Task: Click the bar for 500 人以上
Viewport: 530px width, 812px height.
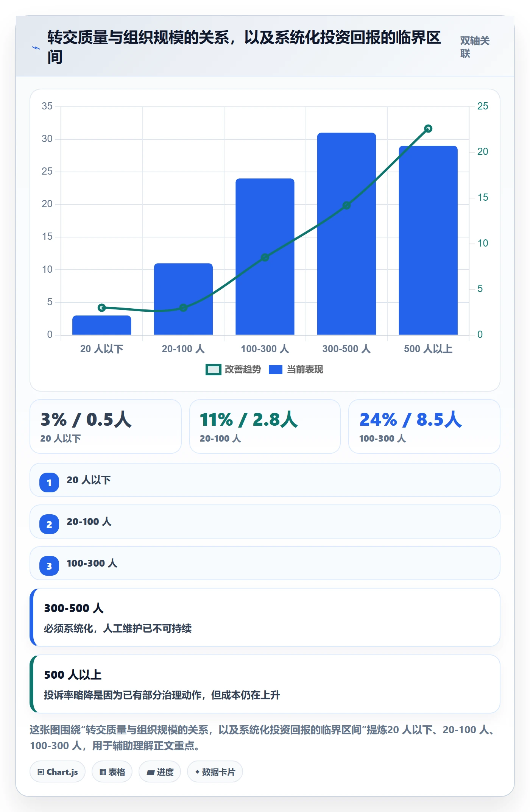Action: tap(428, 240)
